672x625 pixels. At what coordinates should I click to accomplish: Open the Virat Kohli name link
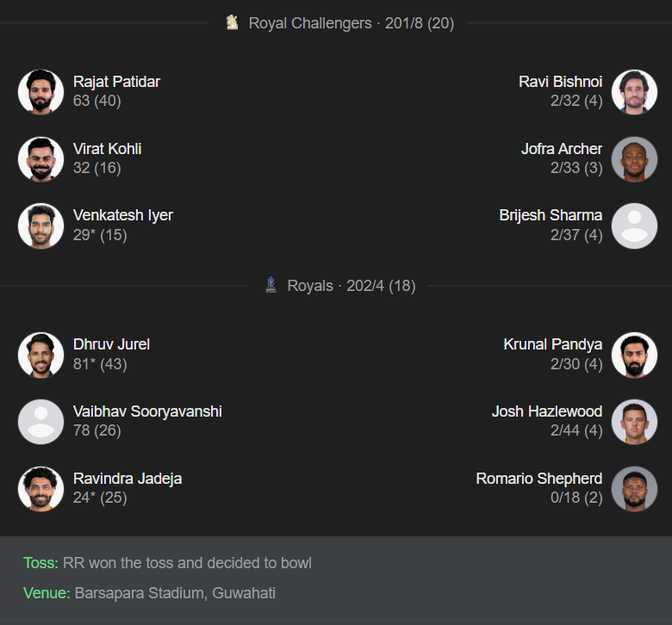tap(108, 149)
